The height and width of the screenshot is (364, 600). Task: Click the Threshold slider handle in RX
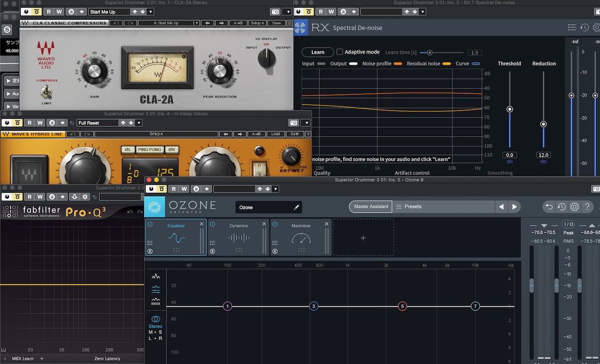coord(510,109)
